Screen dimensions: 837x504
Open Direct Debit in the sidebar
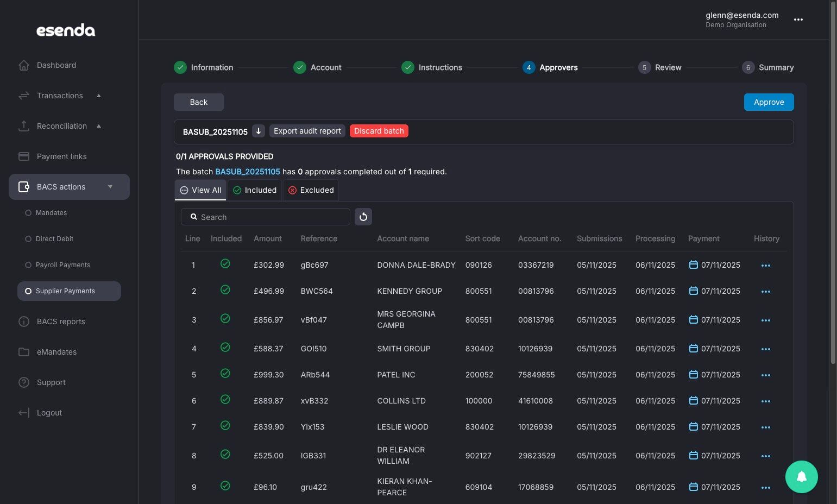click(54, 239)
